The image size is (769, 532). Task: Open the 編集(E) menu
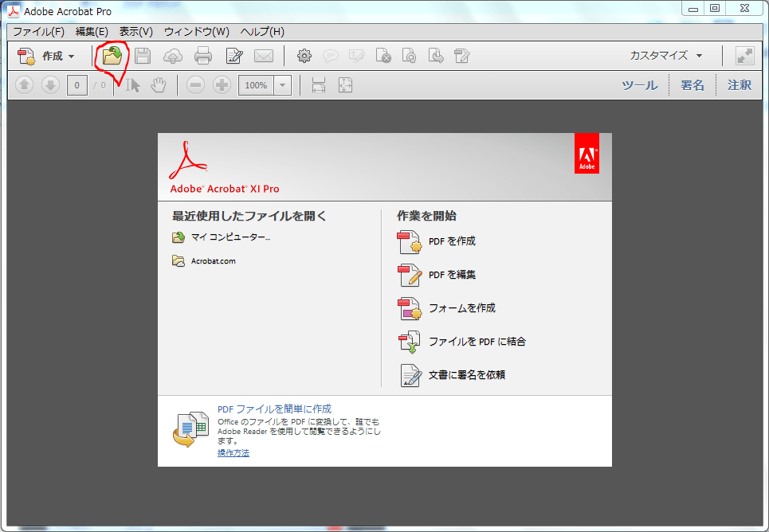[92, 32]
